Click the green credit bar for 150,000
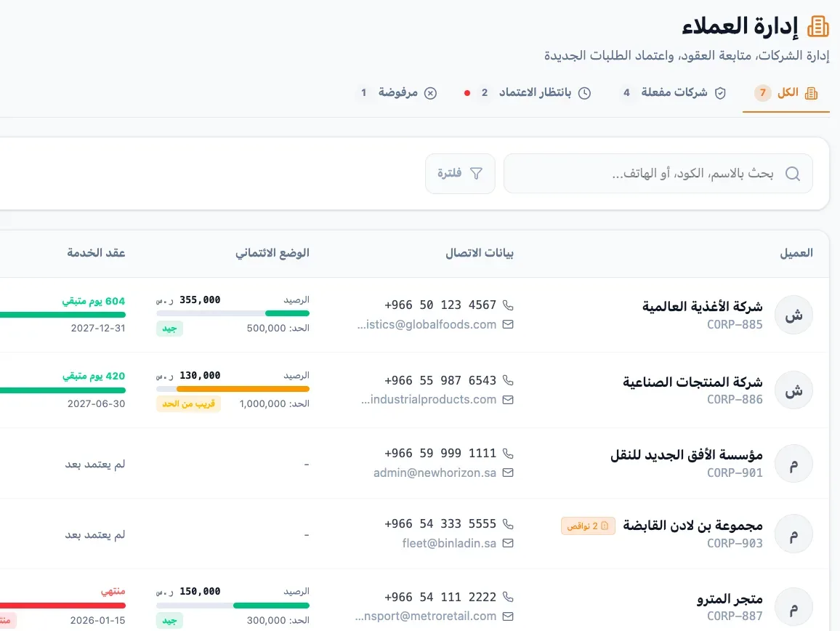Screen dimensions: 840x631 (x=233, y=606)
